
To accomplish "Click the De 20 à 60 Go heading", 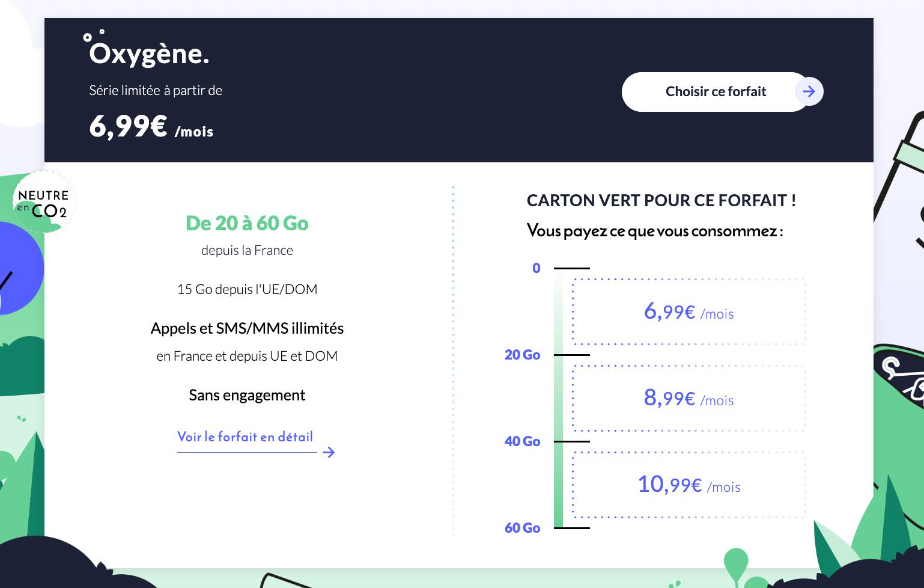I will [247, 223].
